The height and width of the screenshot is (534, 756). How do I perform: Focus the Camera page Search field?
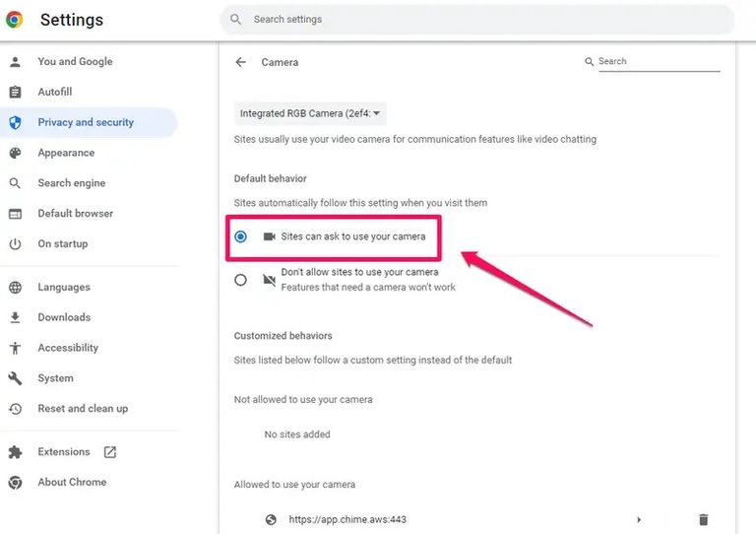[x=660, y=62]
